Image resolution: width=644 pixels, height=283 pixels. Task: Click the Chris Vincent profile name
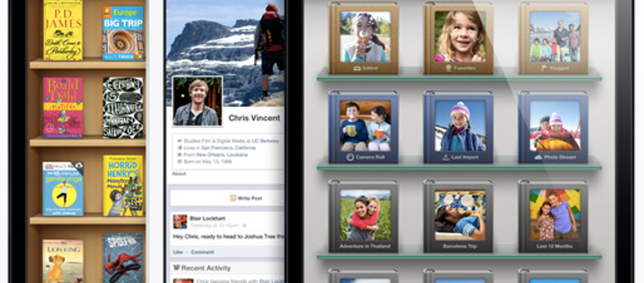(254, 118)
